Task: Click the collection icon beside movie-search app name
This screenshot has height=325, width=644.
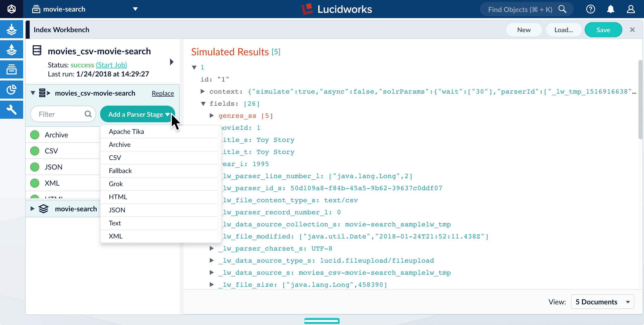Action: tap(36, 9)
